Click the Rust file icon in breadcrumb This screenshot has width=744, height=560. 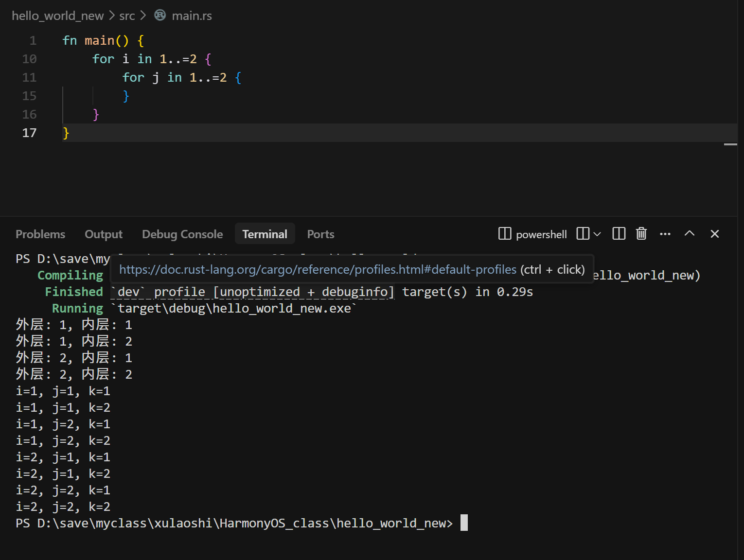160,16
